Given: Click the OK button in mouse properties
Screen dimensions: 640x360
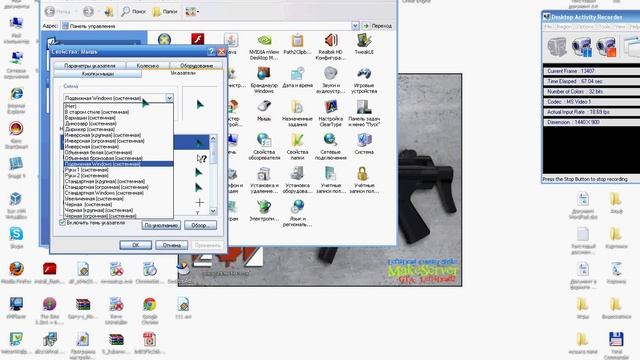Looking at the screenshot, I should (x=136, y=245).
